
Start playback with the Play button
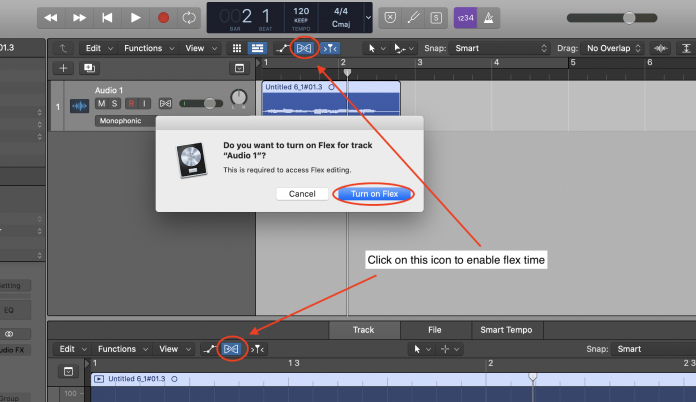[x=135, y=18]
